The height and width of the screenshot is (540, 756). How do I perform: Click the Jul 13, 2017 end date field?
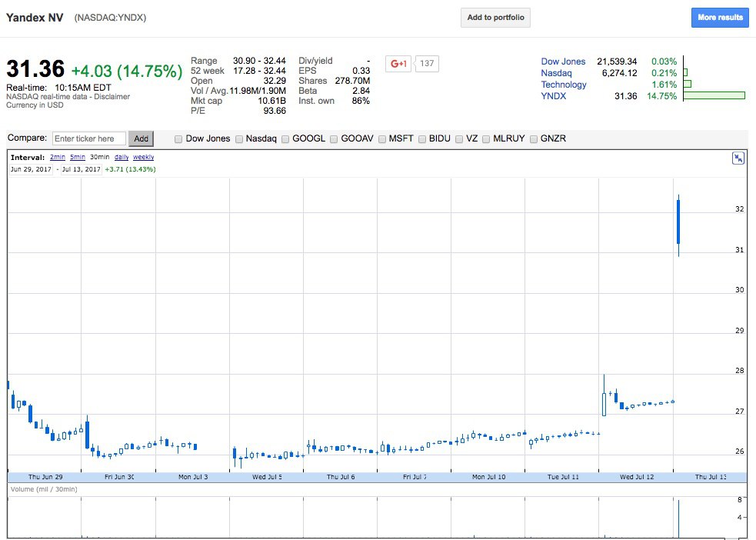82,169
